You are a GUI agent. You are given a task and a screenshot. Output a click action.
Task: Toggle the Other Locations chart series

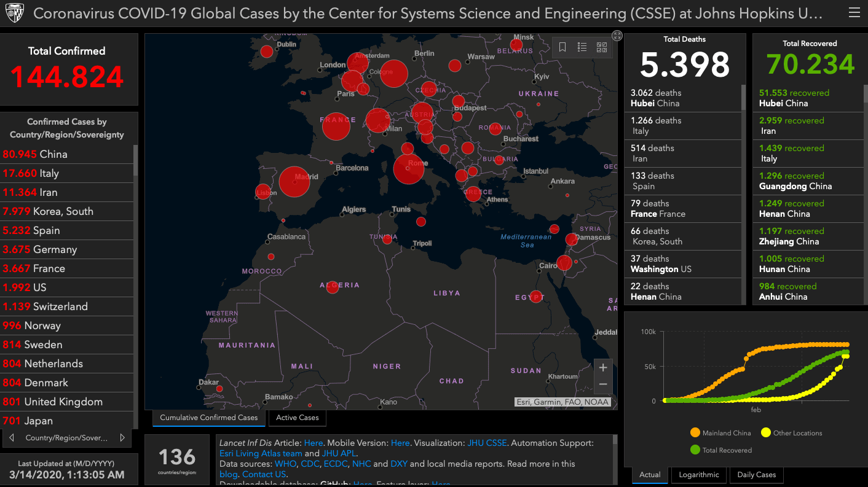tap(791, 433)
